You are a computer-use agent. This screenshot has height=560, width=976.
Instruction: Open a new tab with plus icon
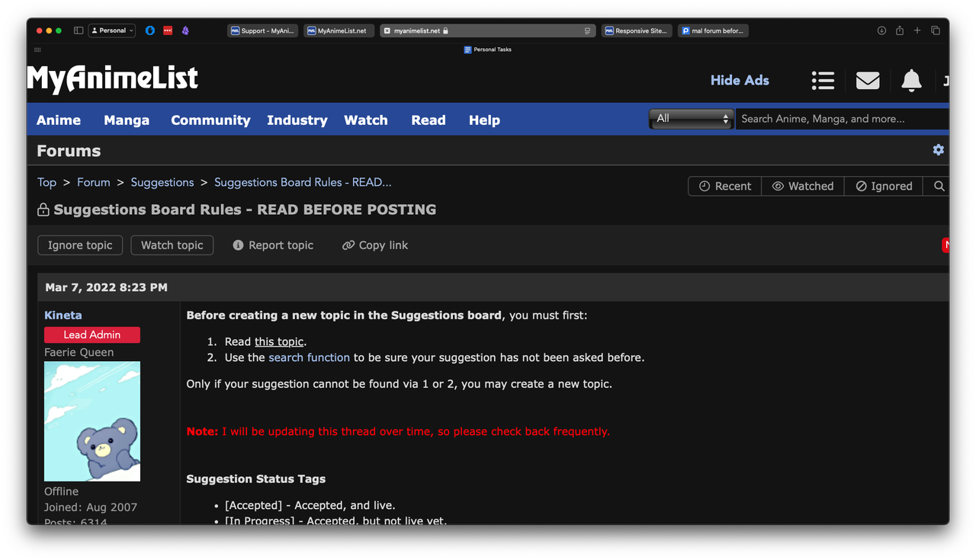(917, 30)
